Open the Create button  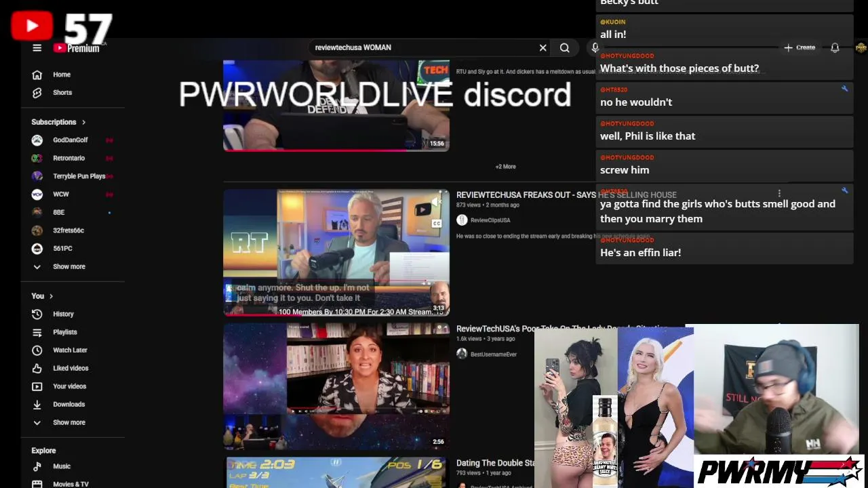coord(800,47)
